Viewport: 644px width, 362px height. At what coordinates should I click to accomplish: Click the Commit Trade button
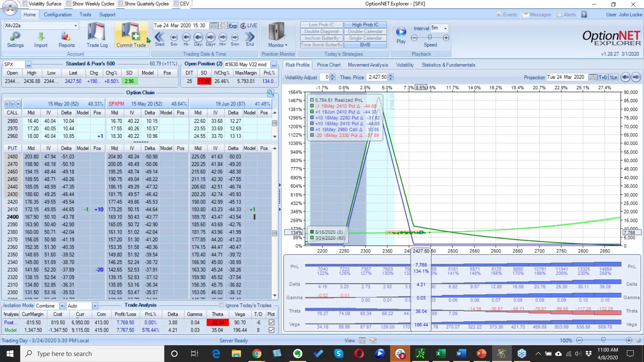pos(131,35)
